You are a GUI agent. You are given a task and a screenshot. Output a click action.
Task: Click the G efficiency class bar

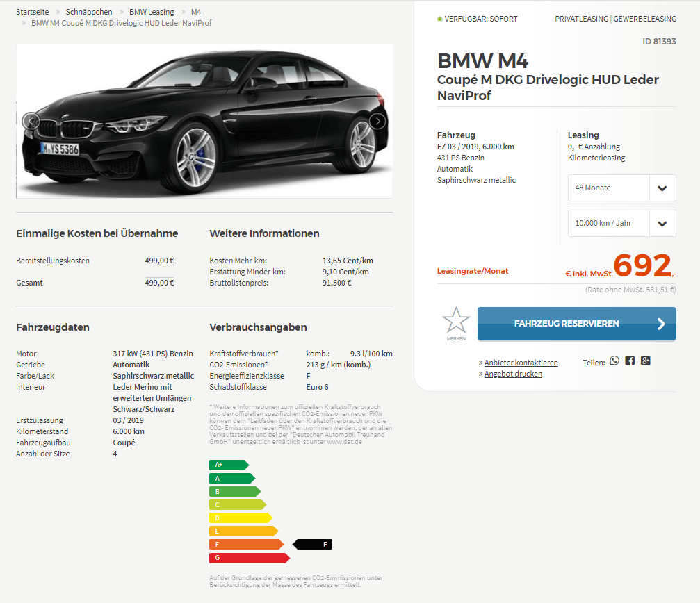tap(250, 558)
